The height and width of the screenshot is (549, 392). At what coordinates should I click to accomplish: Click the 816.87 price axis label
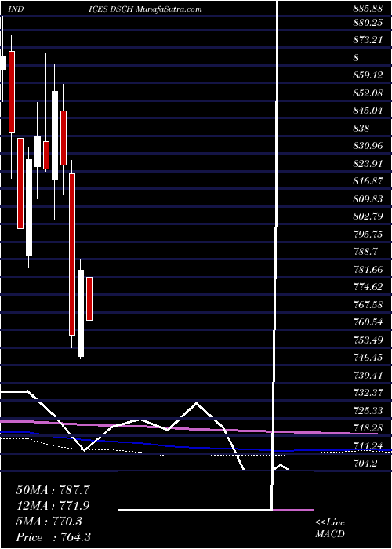click(367, 181)
